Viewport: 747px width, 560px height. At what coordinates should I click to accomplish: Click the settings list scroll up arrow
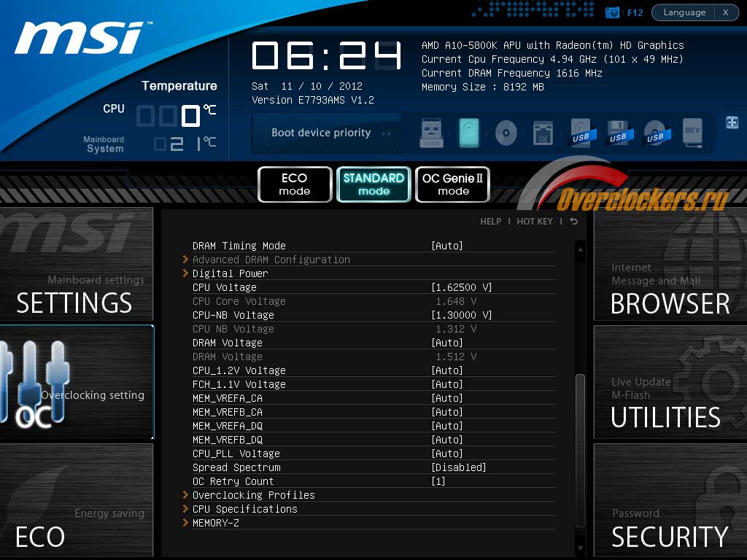[x=580, y=249]
